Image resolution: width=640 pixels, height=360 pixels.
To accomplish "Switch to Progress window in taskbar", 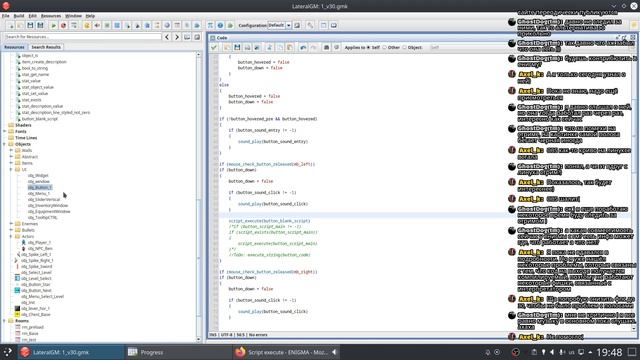I will (x=178, y=352).
